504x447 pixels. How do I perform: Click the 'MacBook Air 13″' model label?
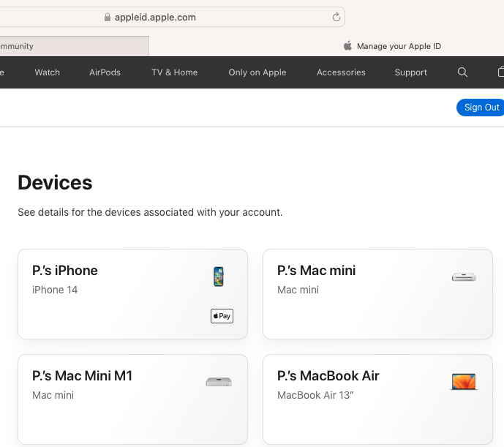click(315, 395)
